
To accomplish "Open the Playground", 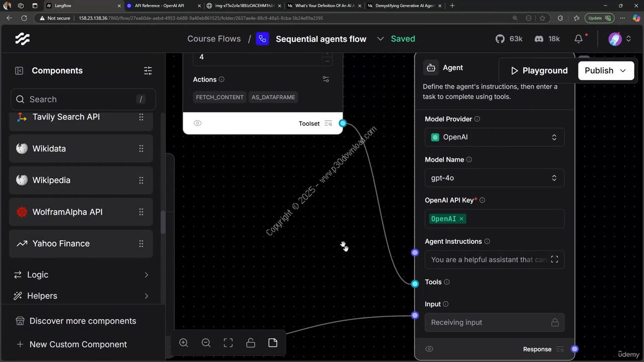I will click(x=539, y=70).
